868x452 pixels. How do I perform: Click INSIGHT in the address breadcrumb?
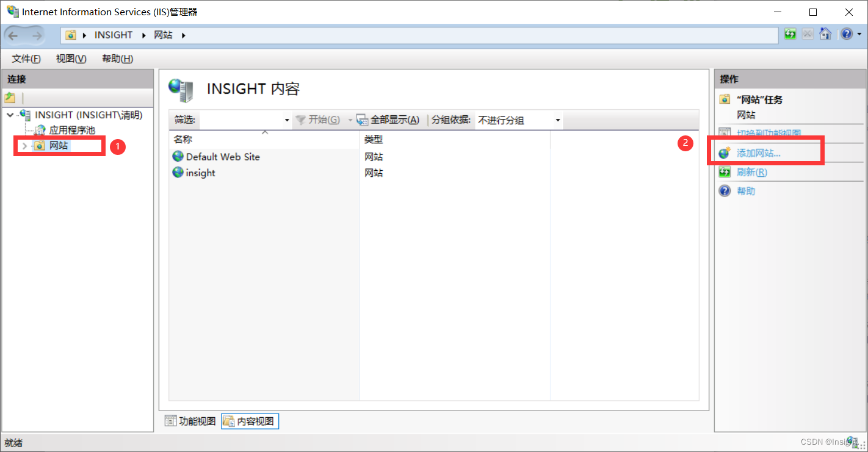114,35
